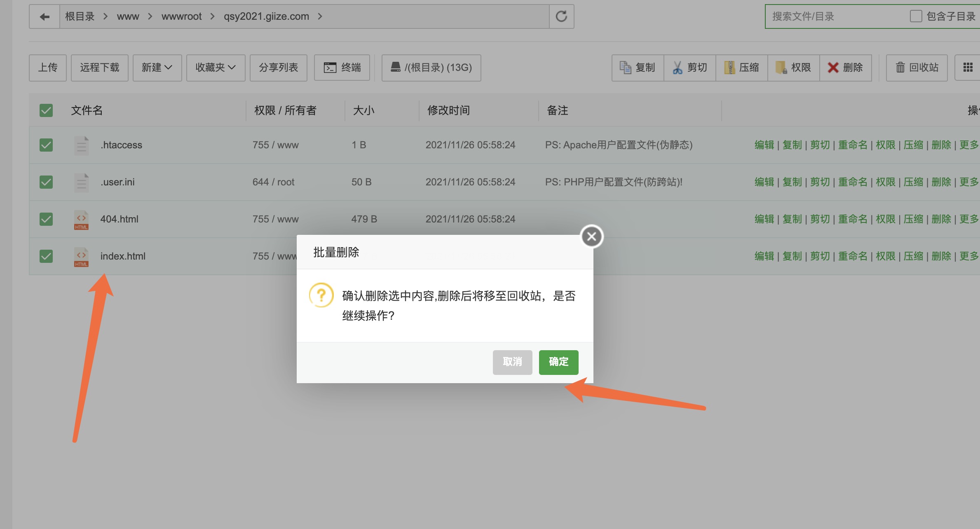
Task: Open 更多 menu for .user.ini
Action: tap(968, 182)
